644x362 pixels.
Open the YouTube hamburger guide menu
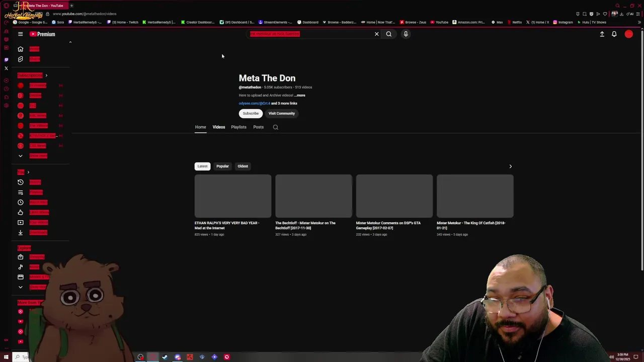pos(20,34)
